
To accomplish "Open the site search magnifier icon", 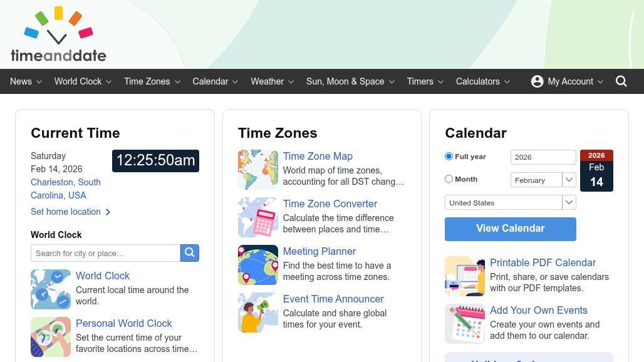I will click(x=621, y=81).
